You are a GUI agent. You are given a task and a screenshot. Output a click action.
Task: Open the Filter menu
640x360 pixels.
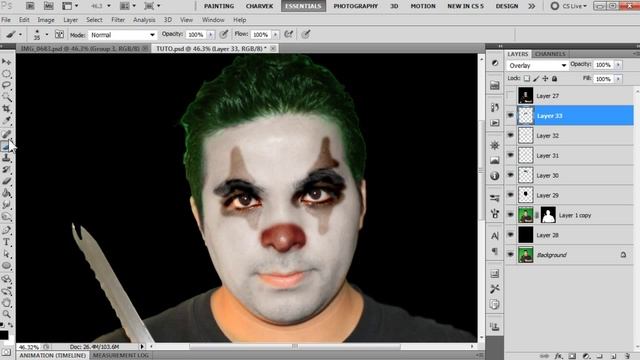(x=118, y=20)
